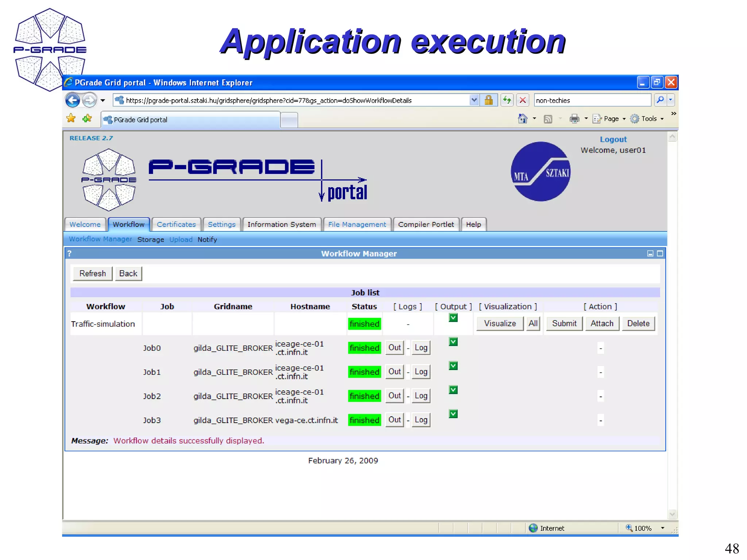Click the search box containing non-techies

coord(593,100)
